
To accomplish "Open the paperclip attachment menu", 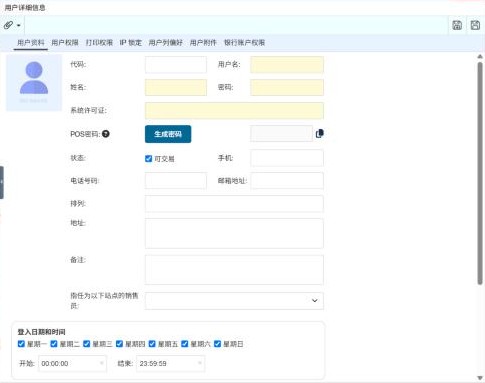I will [x=12, y=25].
